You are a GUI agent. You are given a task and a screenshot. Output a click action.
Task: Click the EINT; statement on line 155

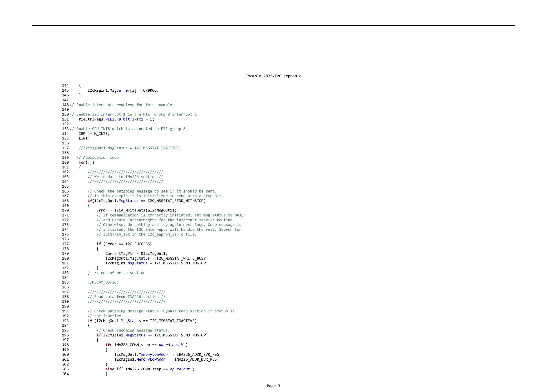click(84, 138)
